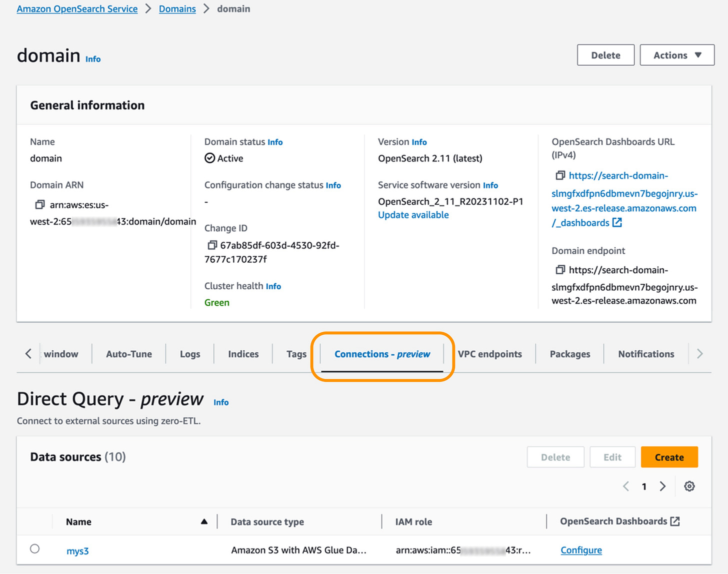Switch to the Auto-Tune tab
Viewport: 728px width, 574px height.
tap(129, 354)
